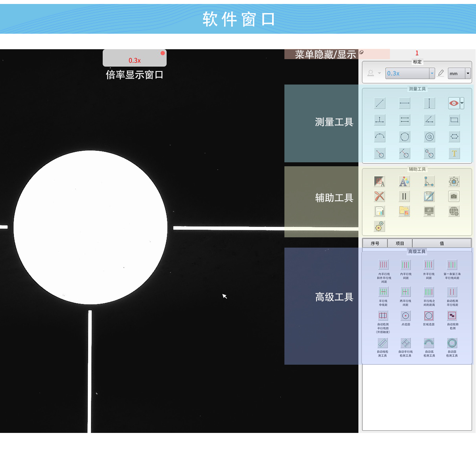This screenshot has width=476, height=450.
Task: Click the pencil edit calibration button
Action: point(441,73)
